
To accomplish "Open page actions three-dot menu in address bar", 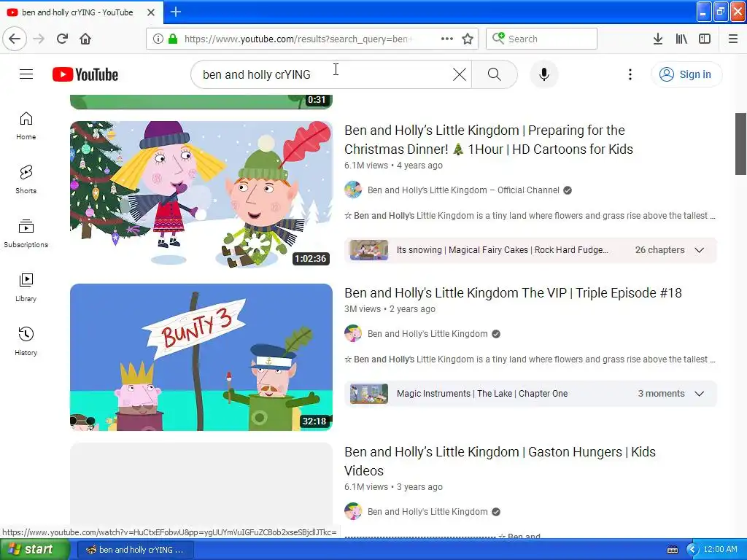I will (x=447, y=39).
